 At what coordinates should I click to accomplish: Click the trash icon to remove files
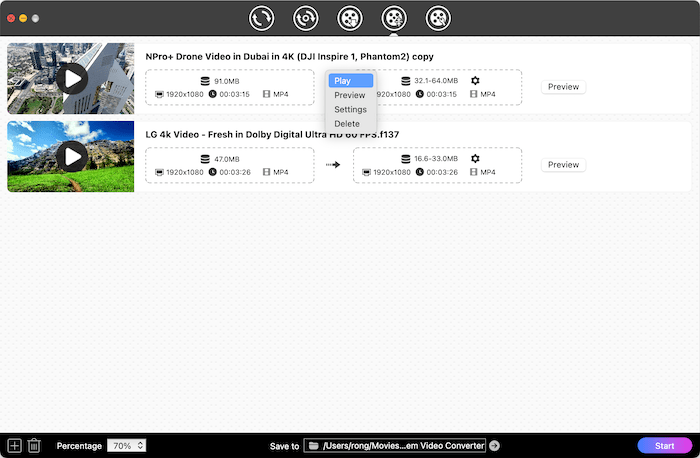pyautogui.click(x=34, y=445)
